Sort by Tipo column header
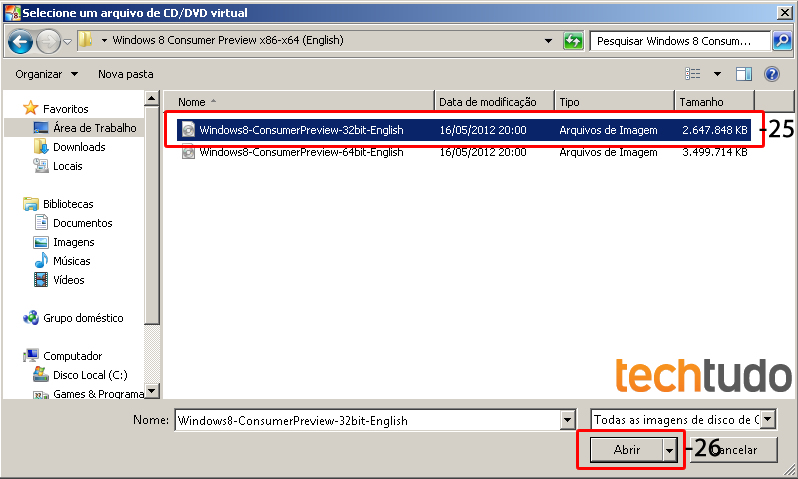The image size is (798, 479). (x=614, y=102)
